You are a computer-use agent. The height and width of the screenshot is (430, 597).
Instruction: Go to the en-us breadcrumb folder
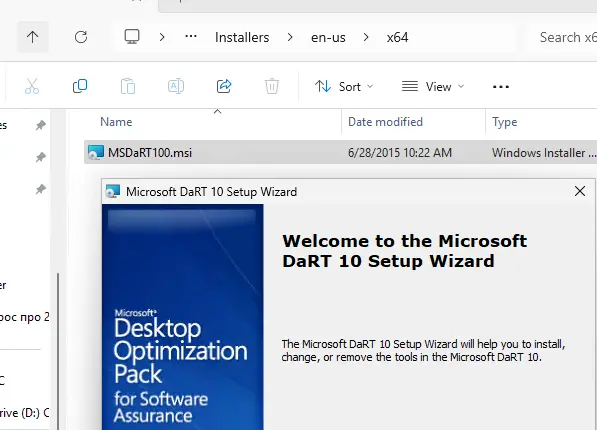click(328, 37)
